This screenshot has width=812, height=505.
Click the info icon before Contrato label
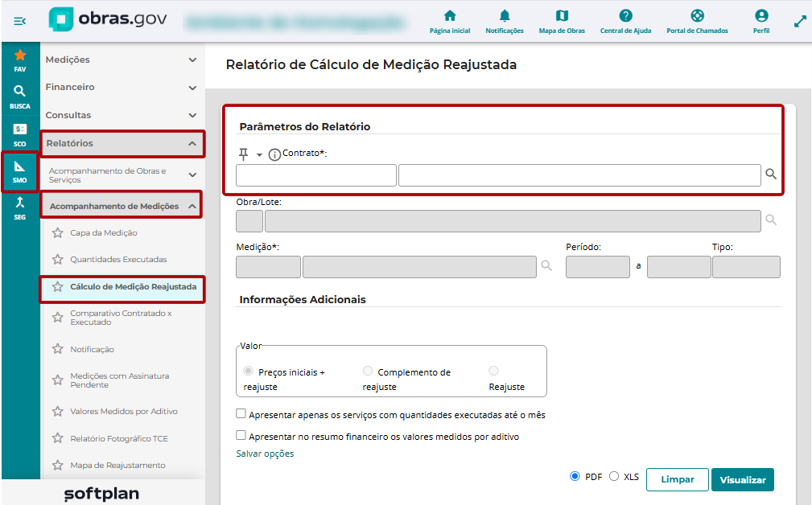pyautogui.click(x=274, y=154)
